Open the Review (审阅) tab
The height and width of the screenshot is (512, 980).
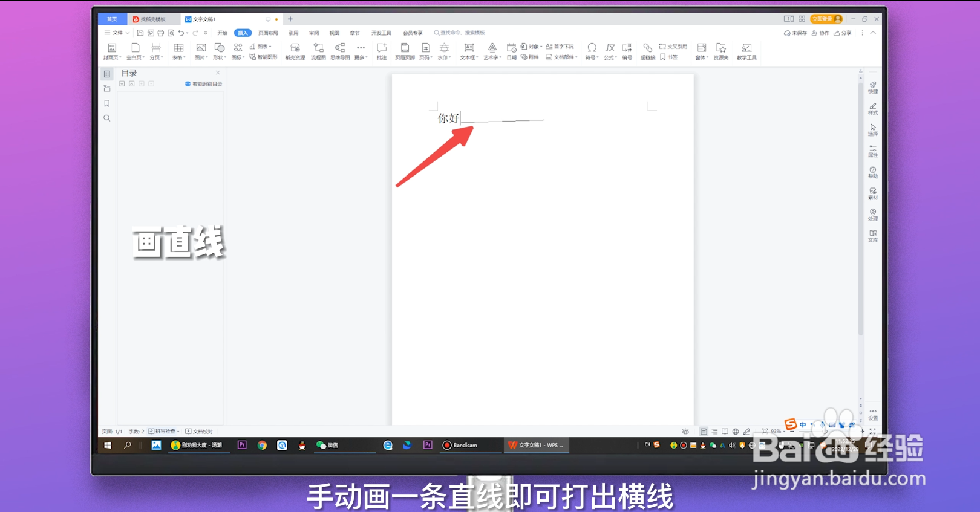[x=314, y=33]
